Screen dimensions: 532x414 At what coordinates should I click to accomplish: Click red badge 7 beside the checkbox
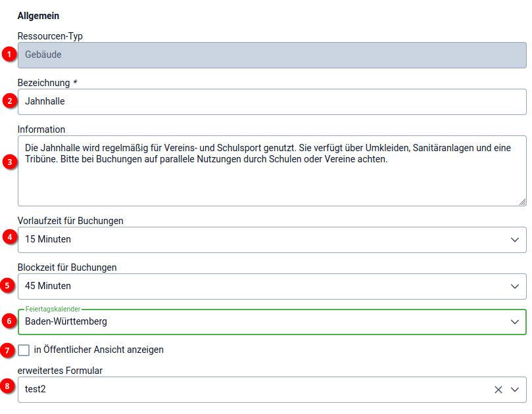9,350
